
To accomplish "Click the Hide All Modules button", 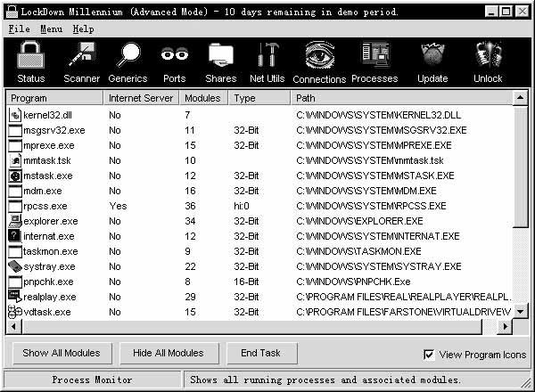I will 169,353.
